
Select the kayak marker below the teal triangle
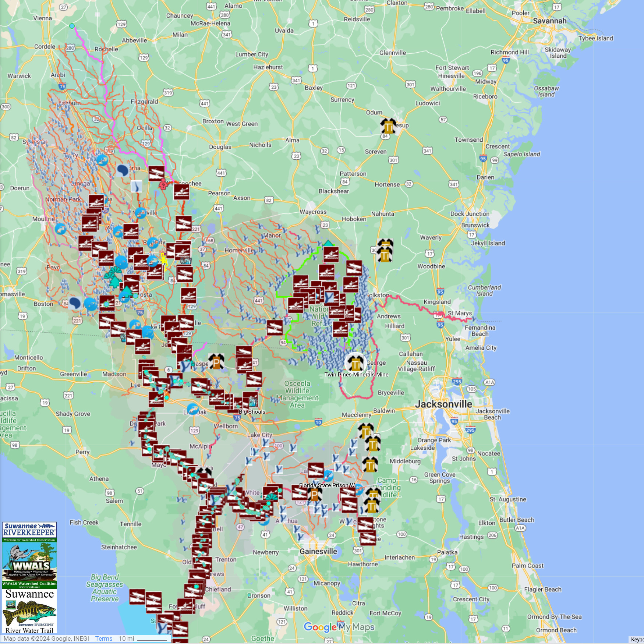pyautogui.click(x=331, y=254)
